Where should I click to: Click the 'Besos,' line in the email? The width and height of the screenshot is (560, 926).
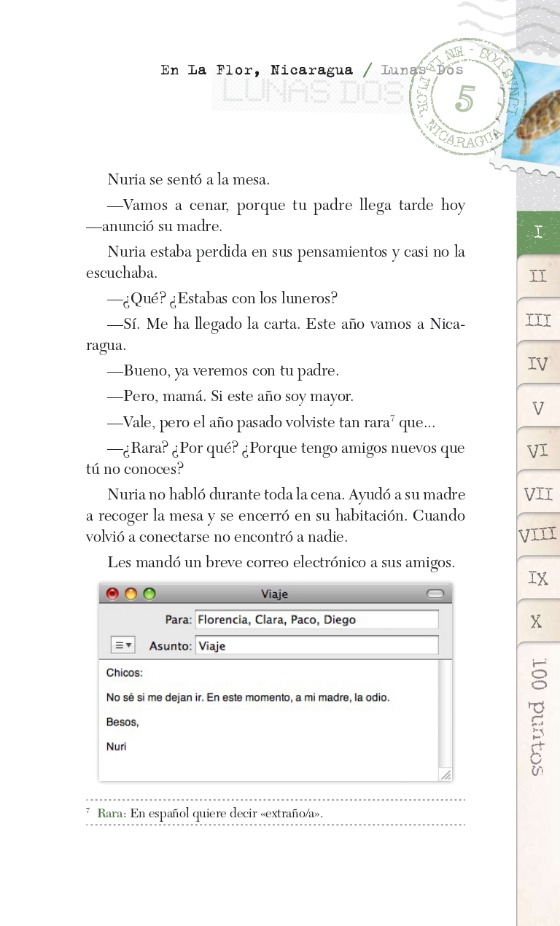click(122, 723)
